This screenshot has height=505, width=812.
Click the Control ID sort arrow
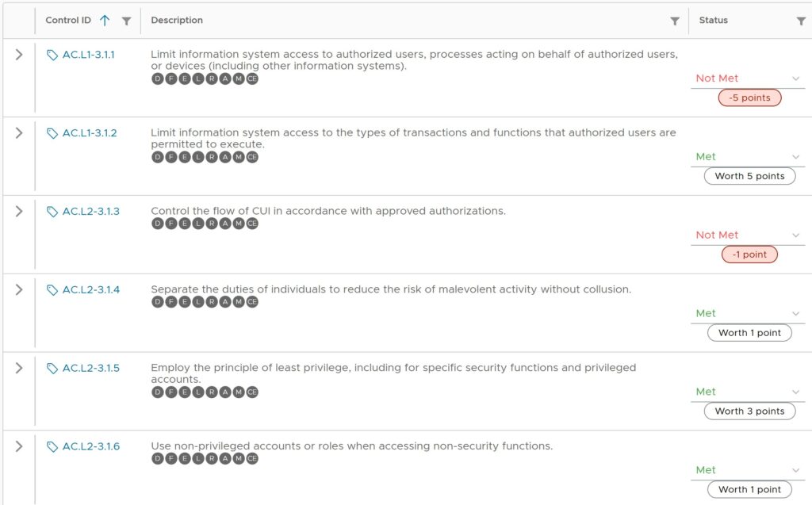[x=105, y=21]
